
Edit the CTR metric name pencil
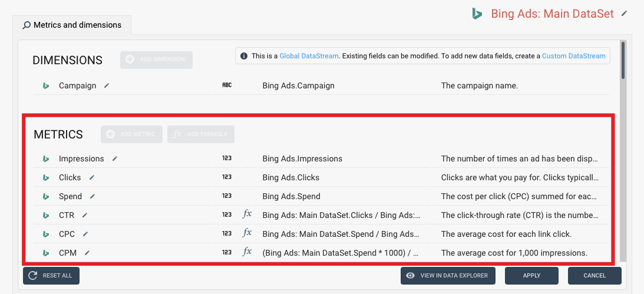point(85,214)
